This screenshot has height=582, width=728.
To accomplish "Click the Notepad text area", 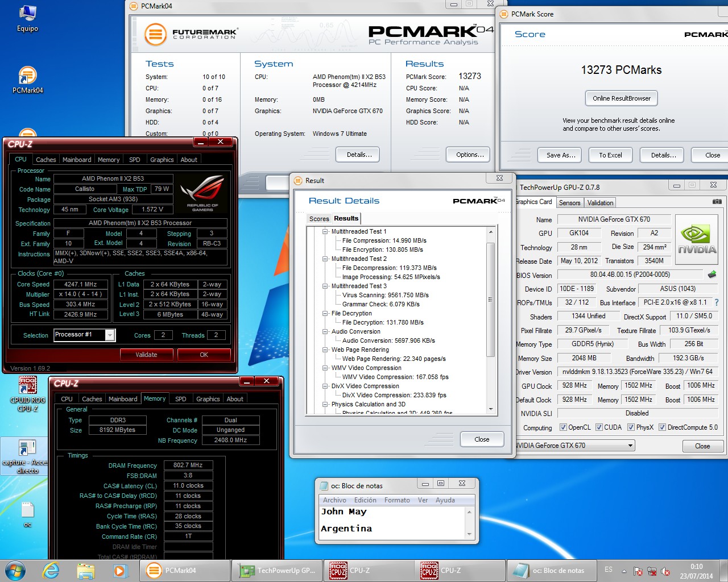I will 392,522.
